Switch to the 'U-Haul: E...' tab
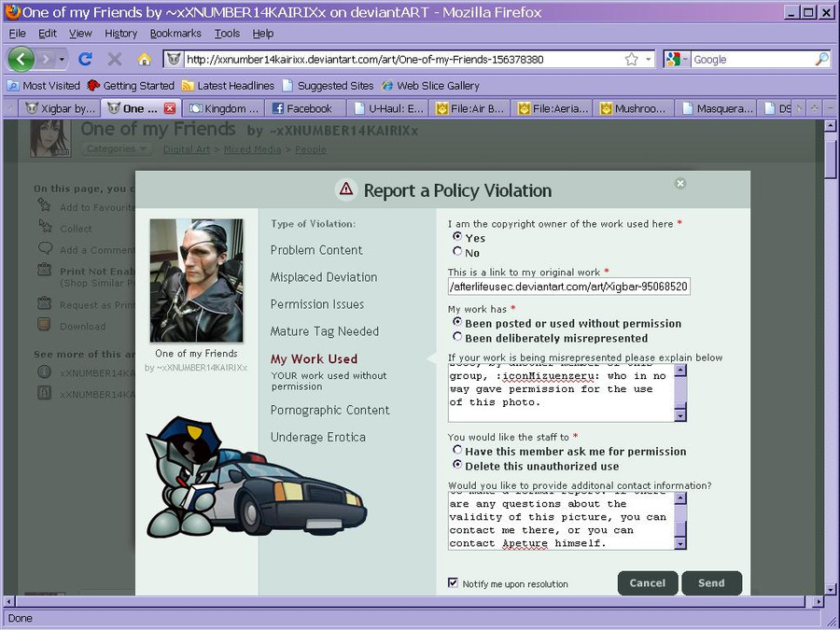 (x=388, y=109)
